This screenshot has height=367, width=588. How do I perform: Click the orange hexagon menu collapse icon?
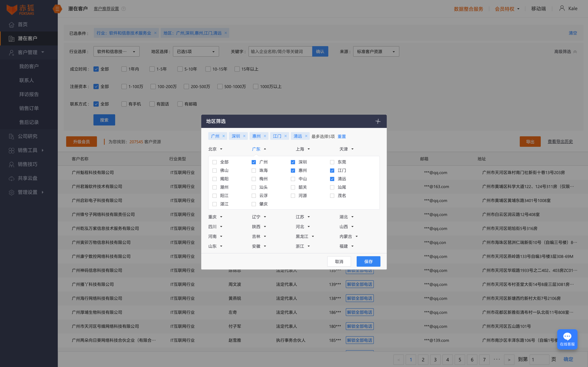[x=57, y=9]
